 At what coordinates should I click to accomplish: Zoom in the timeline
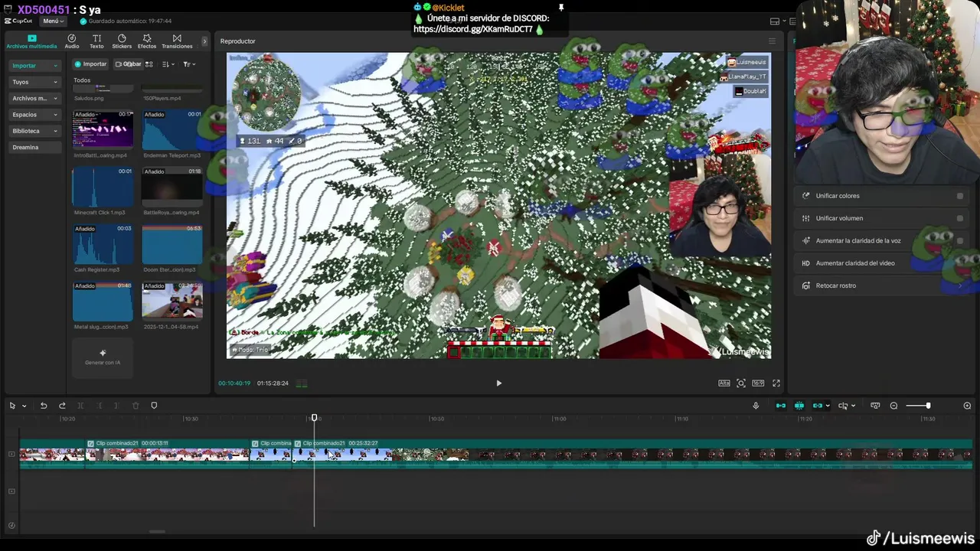(x=967, y=406)
